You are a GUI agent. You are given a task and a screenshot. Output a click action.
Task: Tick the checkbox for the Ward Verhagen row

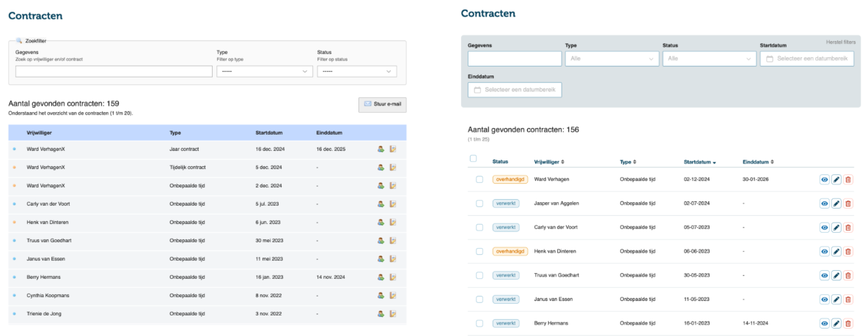click(479, 179)
